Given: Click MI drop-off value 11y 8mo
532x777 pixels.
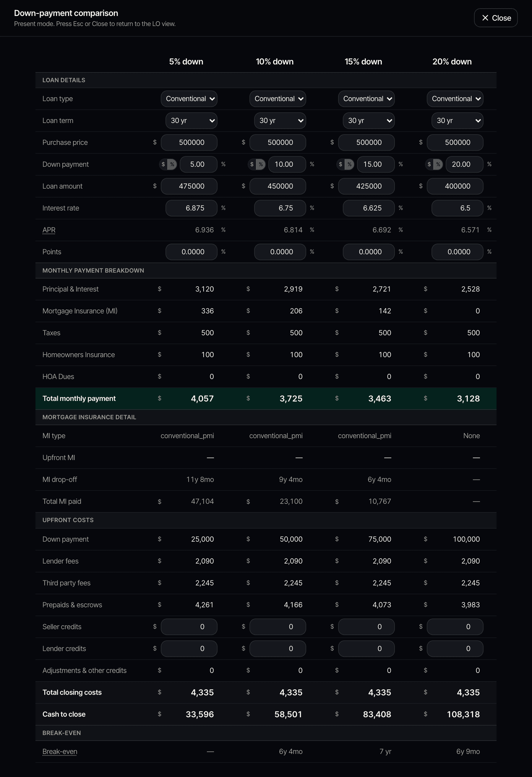Looking at the screenshot, I should point(200,480).
